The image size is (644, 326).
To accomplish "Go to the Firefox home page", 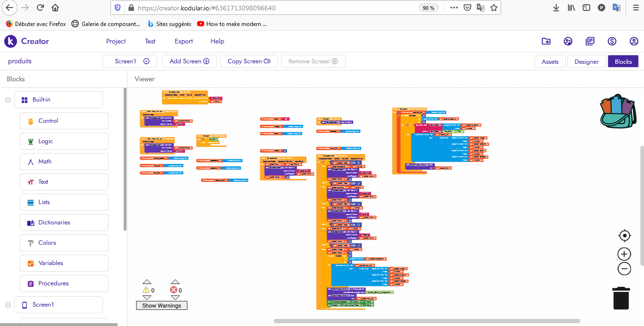I will tap(55, 8).
